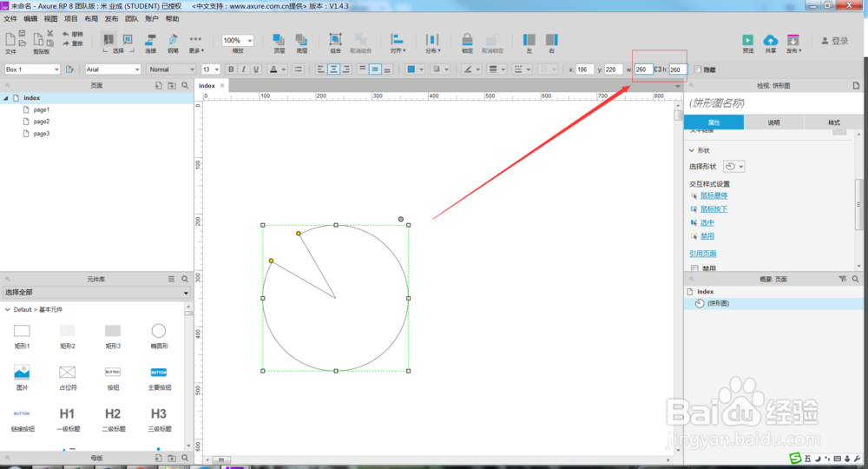Click the bullet list icon
Viewport: 868px width, 469px height.
pyautogui.click(x=299, y=69)
